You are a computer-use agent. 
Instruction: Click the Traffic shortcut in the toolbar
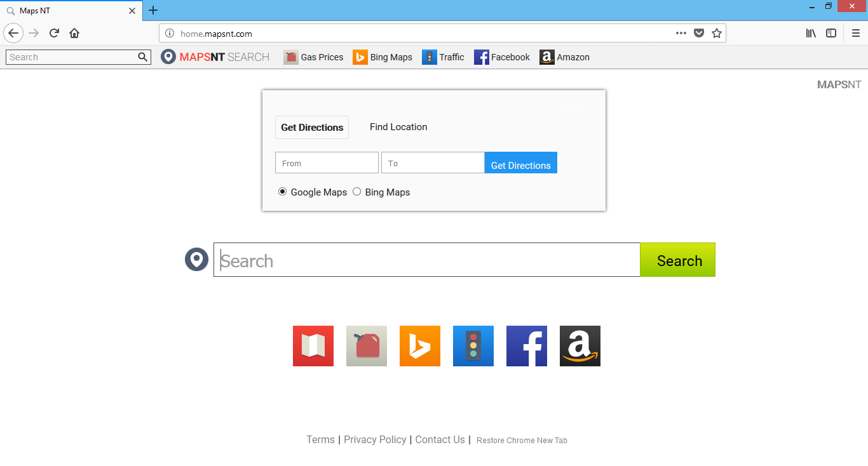pos(443,57)
